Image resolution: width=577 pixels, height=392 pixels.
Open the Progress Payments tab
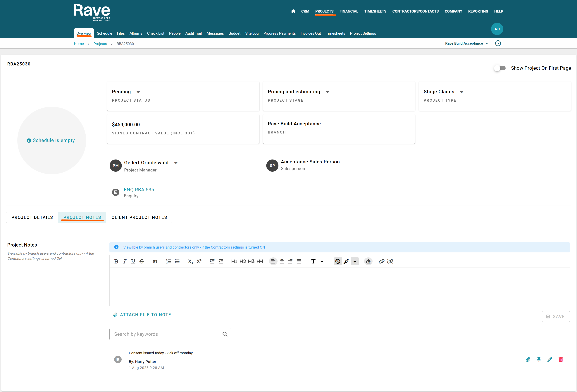pyautogui.click(x=279, y=33)
